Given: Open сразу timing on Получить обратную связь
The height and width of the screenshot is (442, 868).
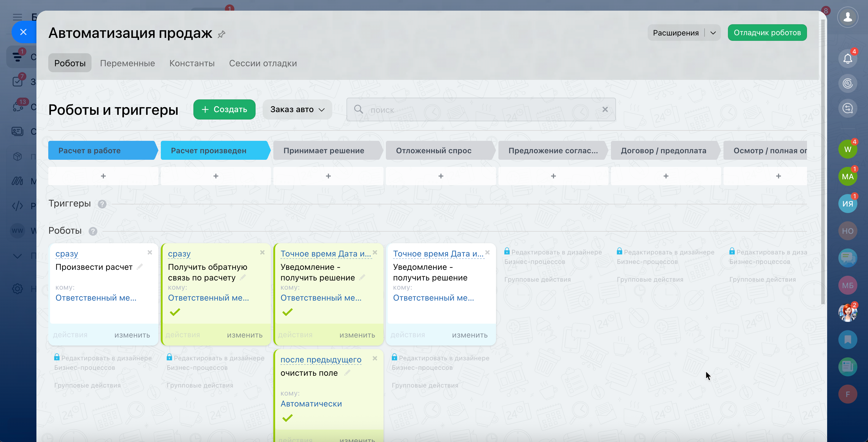Looking at the screenshot, I should click(179, 254).
